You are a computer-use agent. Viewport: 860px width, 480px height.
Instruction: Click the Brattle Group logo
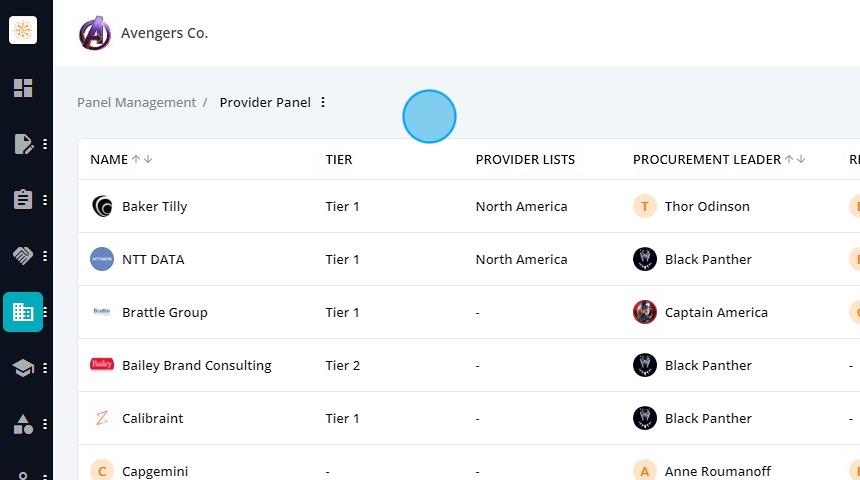pyautogui.click(x=102, y=312)
